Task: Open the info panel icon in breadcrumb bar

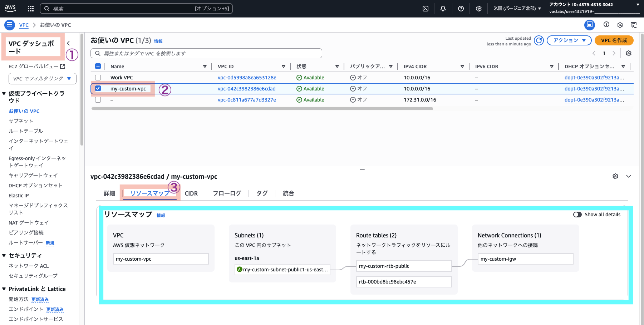Action: coord(606,25)
